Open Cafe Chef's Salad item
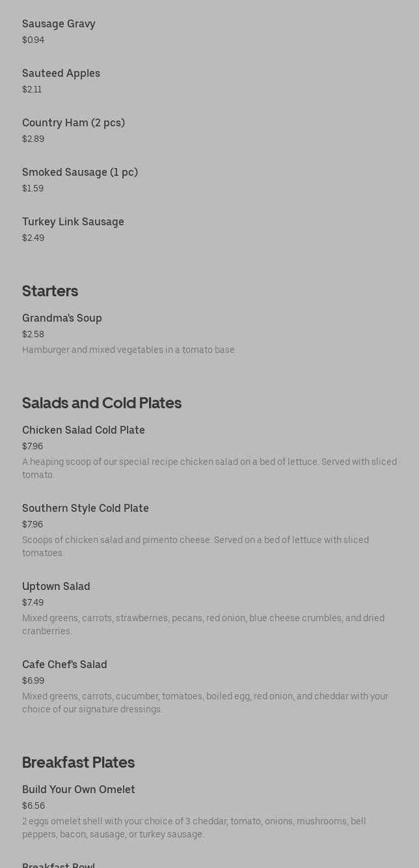Viewport: 419px width, 868px height. pyautogui.click(x=64, y=665)
